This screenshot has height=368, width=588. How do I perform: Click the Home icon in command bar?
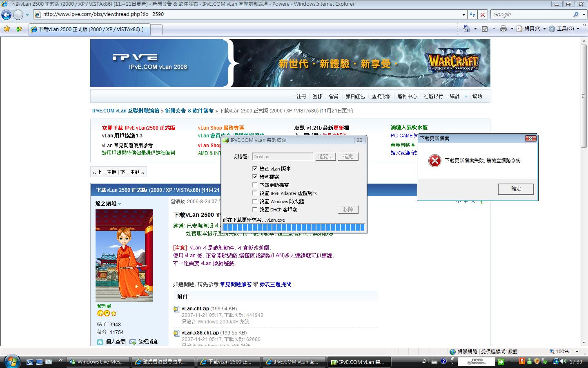[467, 29]
